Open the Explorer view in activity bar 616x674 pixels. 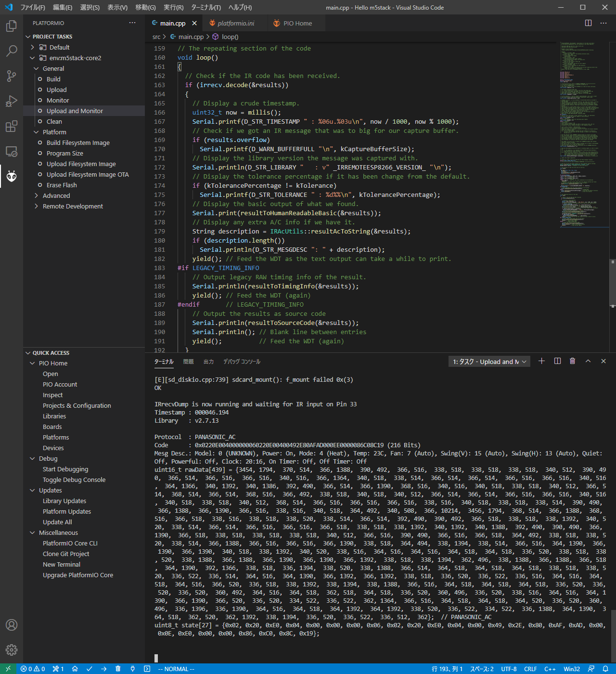tap(12, 26)
